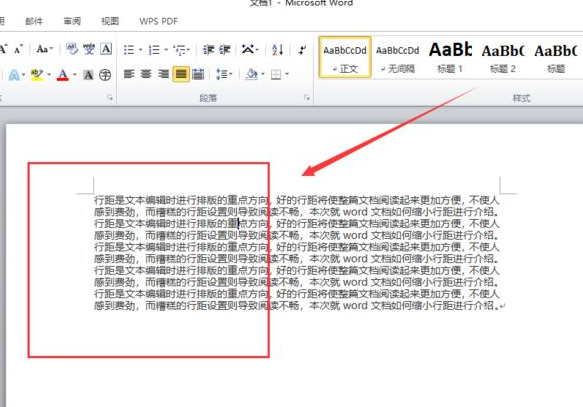Toggle highlighted Justify alignment button
Image resolution: width=583 pixels, height=407 pixels.
pos(181,74)
